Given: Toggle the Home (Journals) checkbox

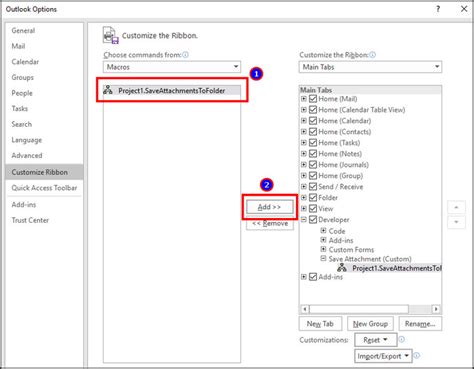Looking at the screenshot, I should point(313,165).
